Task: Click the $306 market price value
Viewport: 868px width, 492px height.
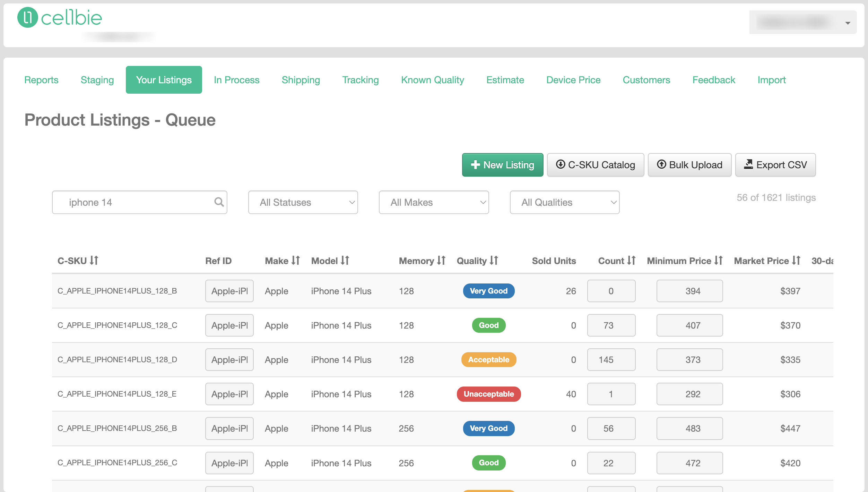Action: [790, 394]
